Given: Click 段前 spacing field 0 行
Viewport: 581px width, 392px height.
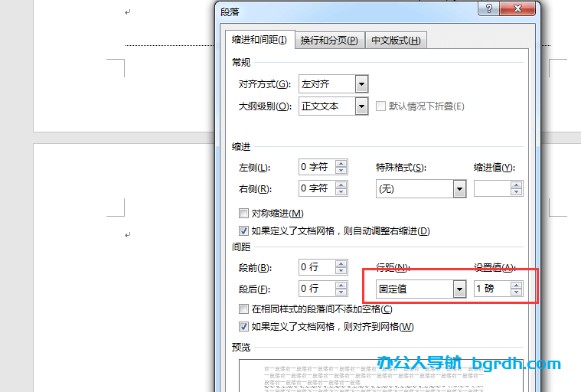Looking at the screenshot, I should [x=317, y=266].
